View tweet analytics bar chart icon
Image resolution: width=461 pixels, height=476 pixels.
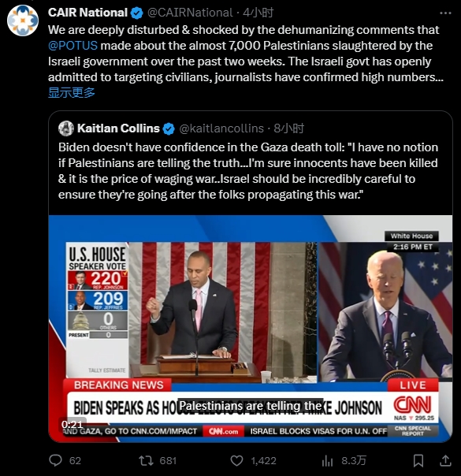click(x=327, y=460)
